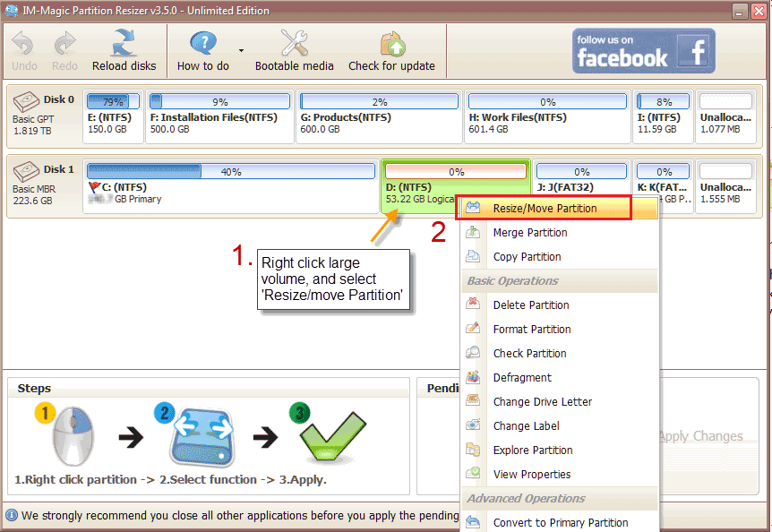Choose Resize/Move Partition from context menu
This screenshot has height=532, width=772.
[x=560, y=208]
